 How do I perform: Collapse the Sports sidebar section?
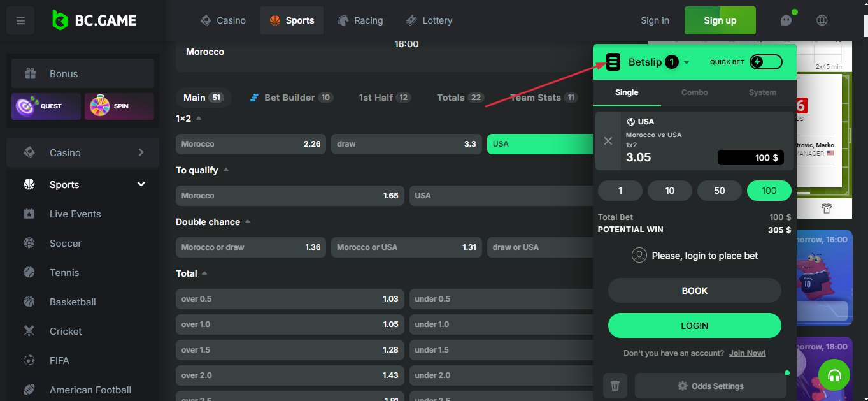141,185
